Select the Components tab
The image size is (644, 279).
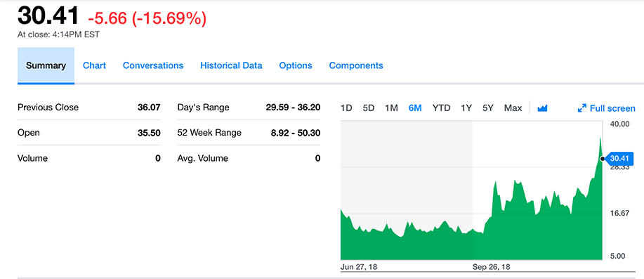coord(356,65)
